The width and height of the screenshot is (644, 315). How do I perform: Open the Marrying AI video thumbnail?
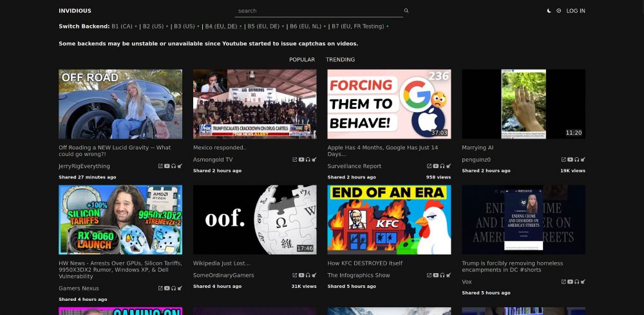pos(524,104)
